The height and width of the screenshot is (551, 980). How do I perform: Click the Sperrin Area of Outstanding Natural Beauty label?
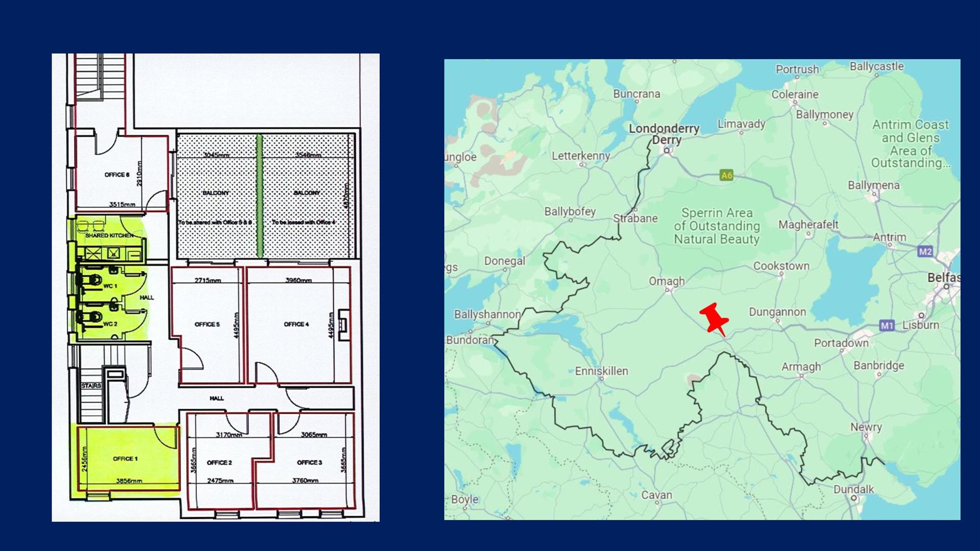[x=717, y=226]
